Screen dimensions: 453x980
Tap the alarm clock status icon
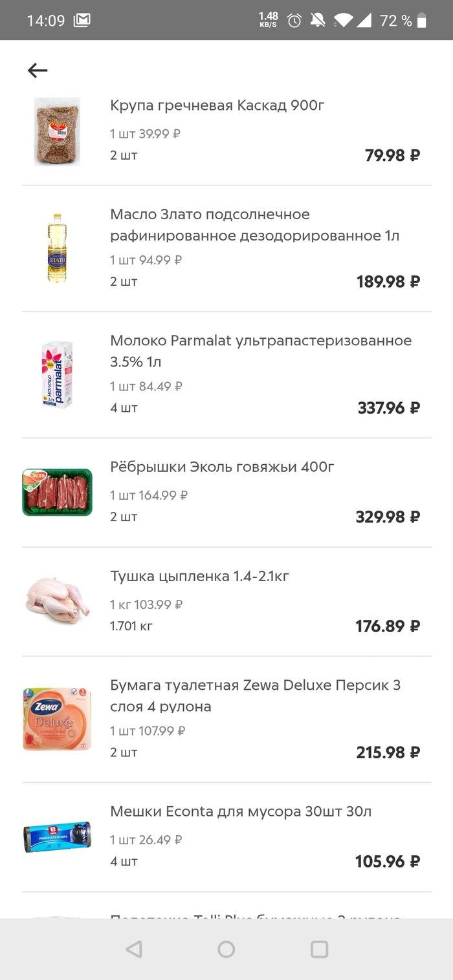point(294,21)
